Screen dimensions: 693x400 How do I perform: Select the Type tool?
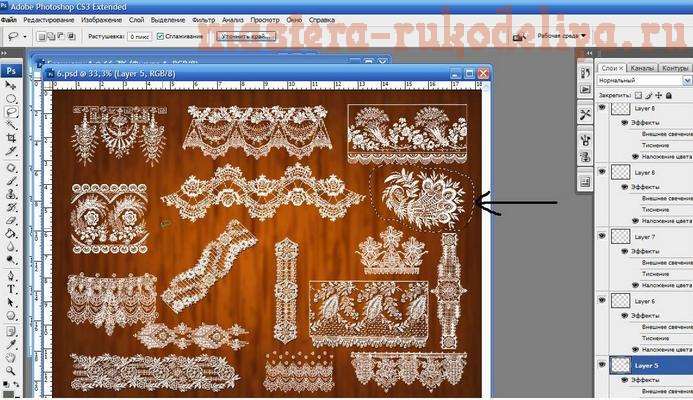(11, 290)
